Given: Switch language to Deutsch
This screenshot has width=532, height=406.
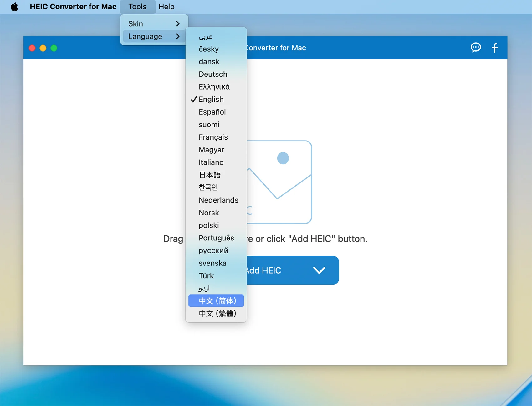Looking at the screenshot, I should [x=213, y=74].
